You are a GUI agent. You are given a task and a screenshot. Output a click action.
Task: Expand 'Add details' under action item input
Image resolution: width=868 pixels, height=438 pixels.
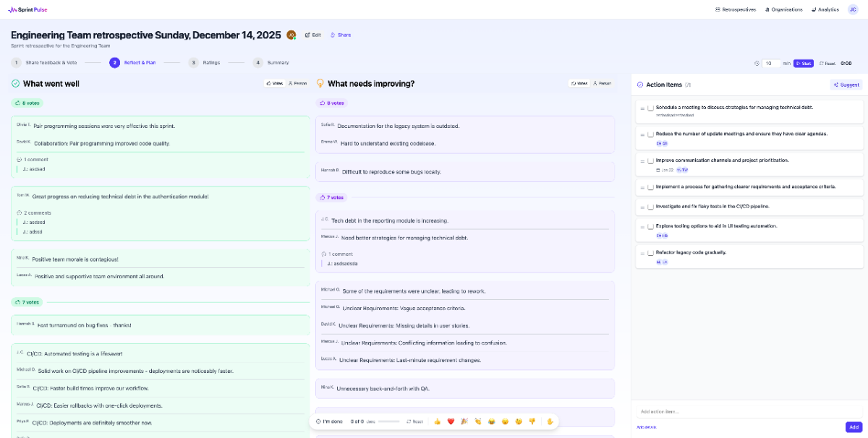(647, 427)
